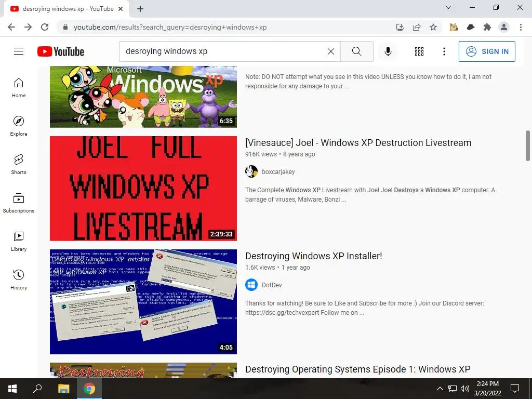Click the '916K views' text

(261, 154)
